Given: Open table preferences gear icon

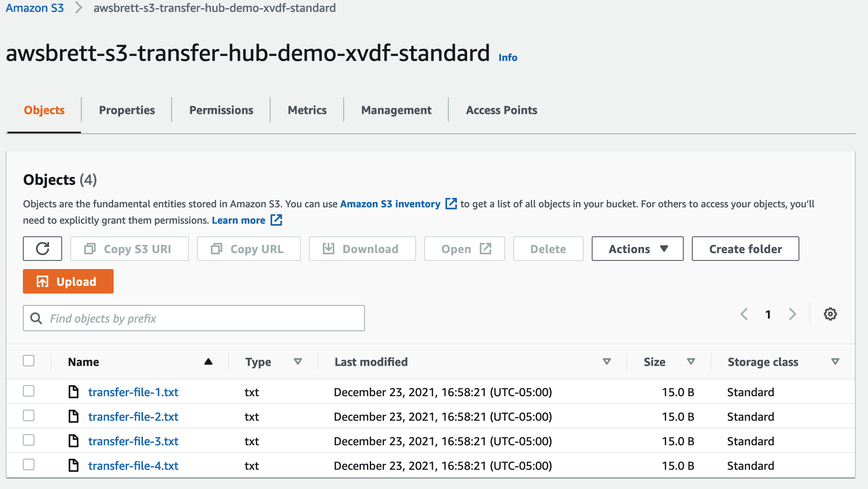Looking at the screenshot, I should point(830,314).
